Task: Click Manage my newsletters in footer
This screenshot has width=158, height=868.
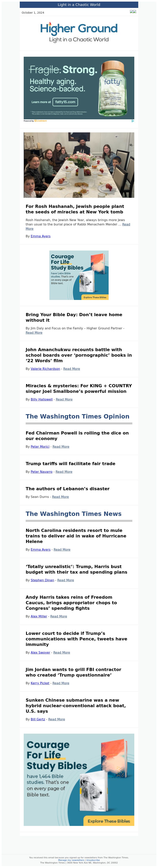Action: point(71,860)
